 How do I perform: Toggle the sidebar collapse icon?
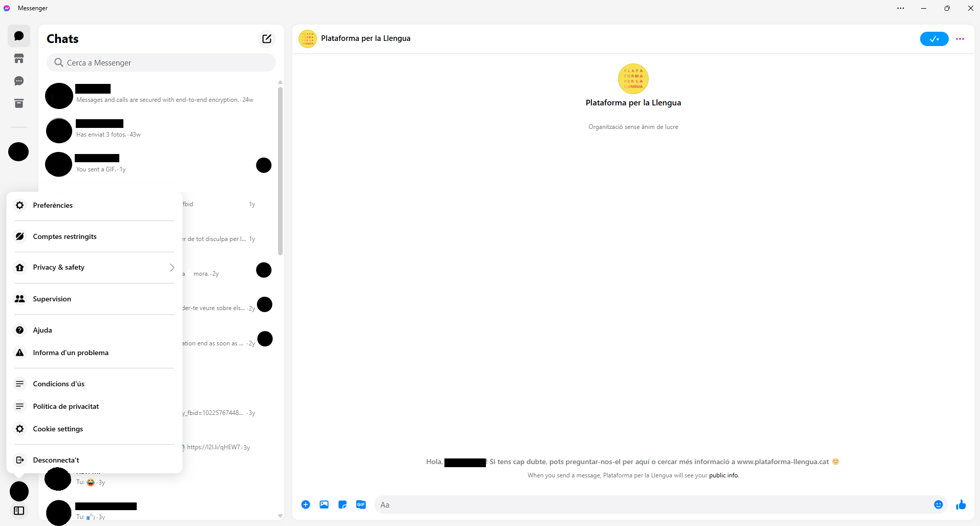tap(19, 511)
